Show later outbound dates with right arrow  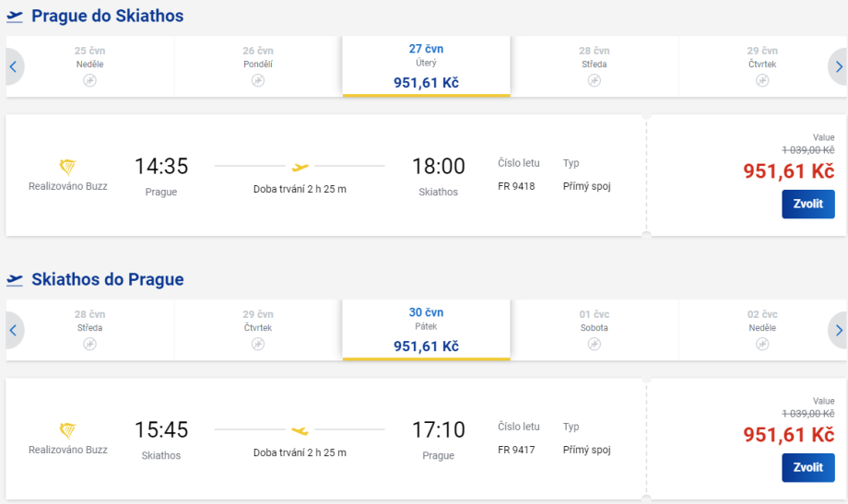[x=838, y=66]
